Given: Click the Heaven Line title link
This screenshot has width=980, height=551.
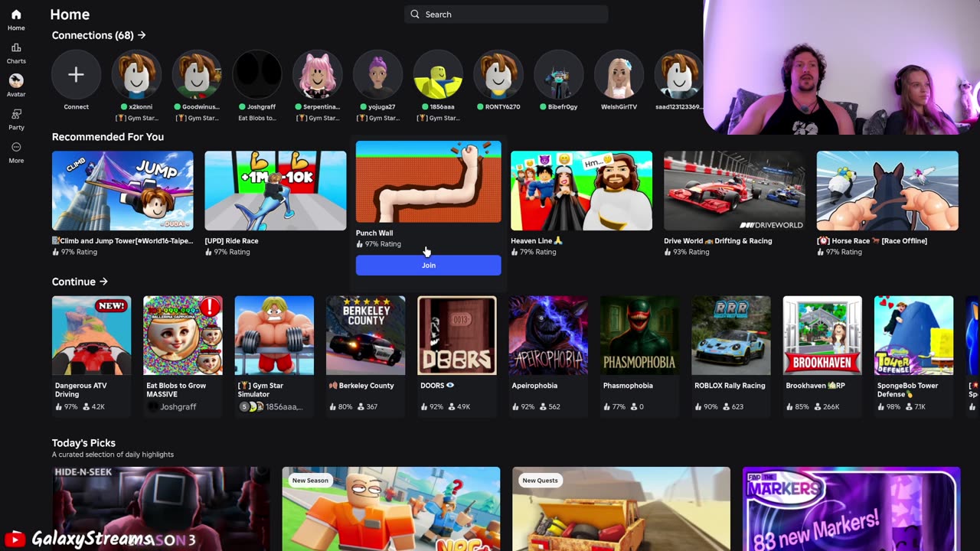Looking at the screenshot, I should (x=537, y=240).
